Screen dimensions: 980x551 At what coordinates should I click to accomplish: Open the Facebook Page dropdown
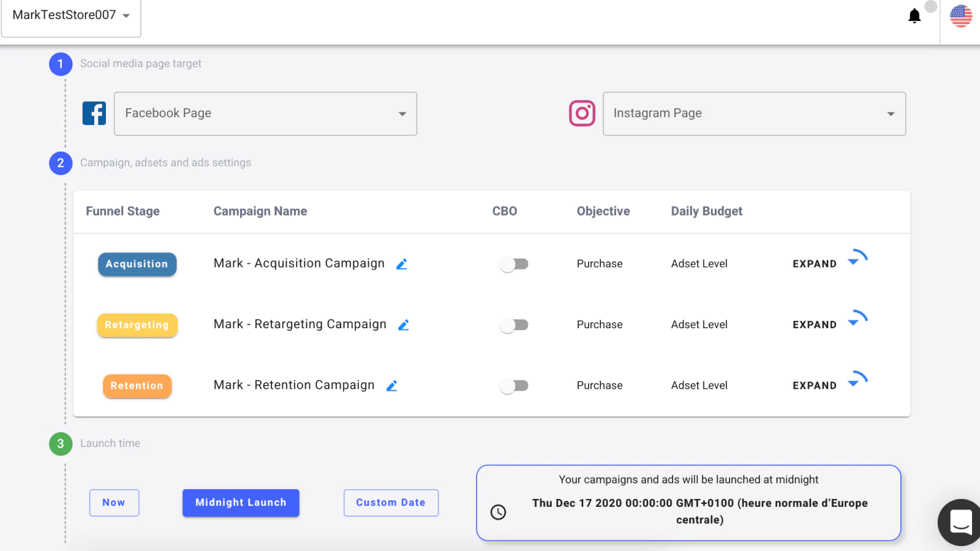265,114
